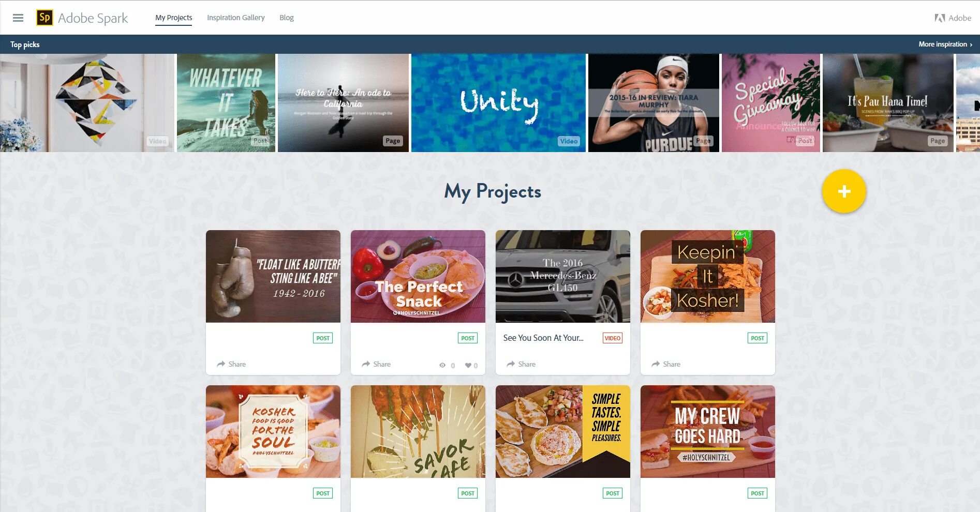Open the Blog link

[287, 18]
